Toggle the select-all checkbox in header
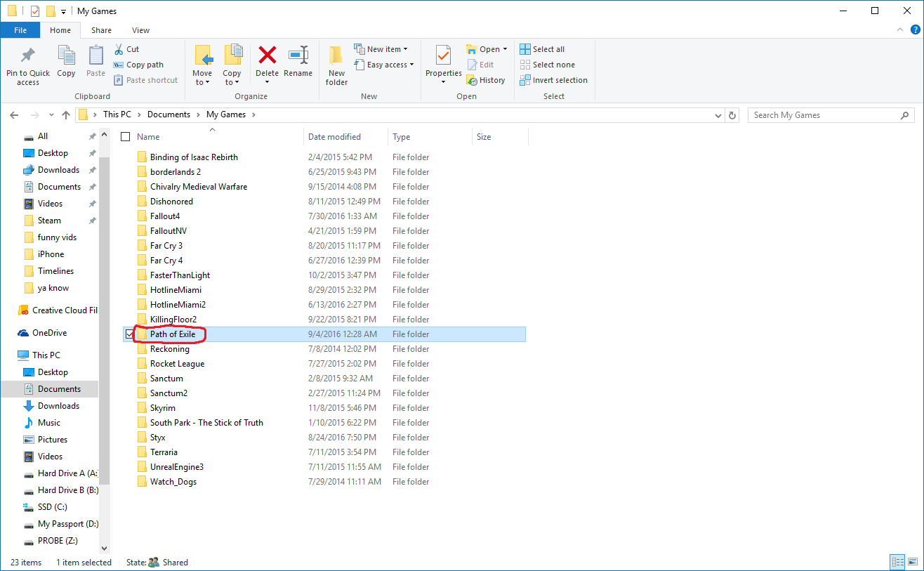 [x=126, y=137]
